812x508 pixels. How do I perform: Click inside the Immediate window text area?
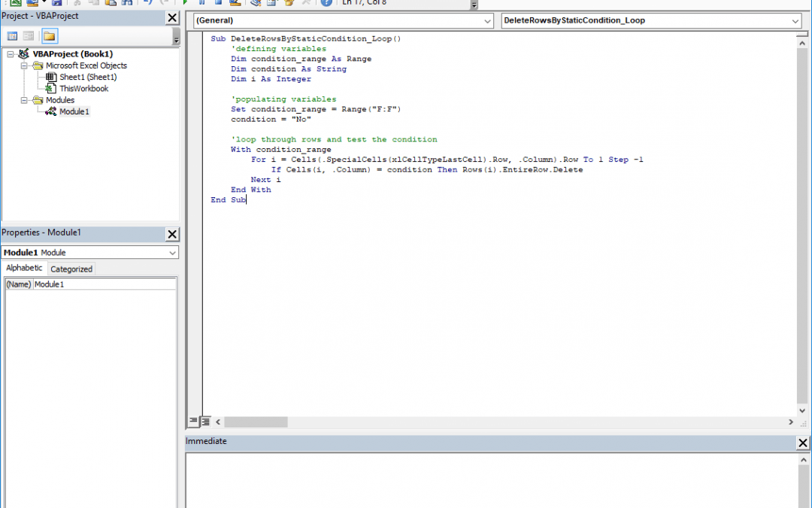[x=492, y=480]
